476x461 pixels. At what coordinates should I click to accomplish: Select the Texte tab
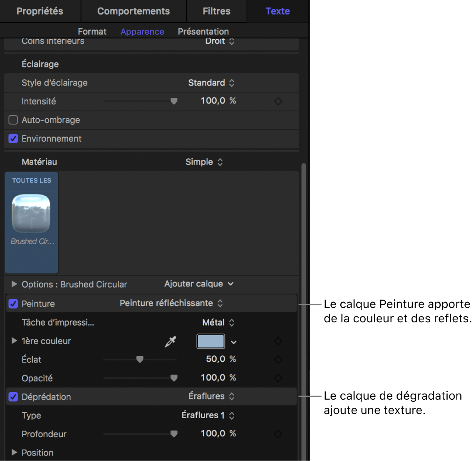click(278, 11)
